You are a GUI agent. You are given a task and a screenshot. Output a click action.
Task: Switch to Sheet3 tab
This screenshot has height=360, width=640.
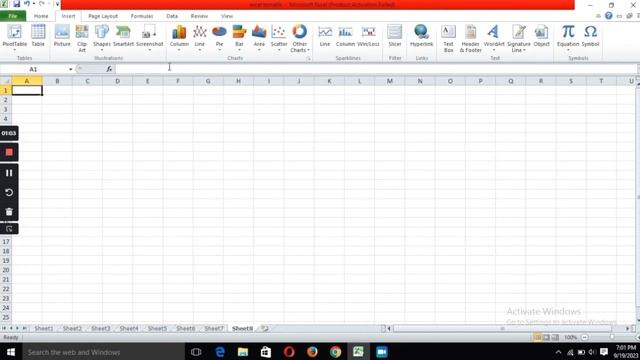(x=100, y=328)
